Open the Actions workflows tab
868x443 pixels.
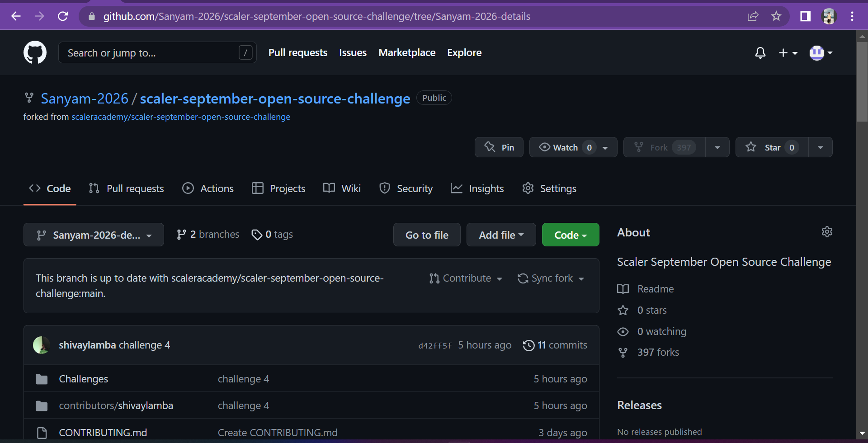pyautogui.click(x=208, y=189)
